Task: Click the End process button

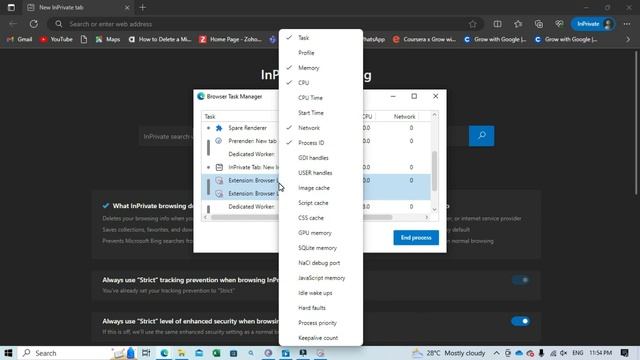Action: 416,238
